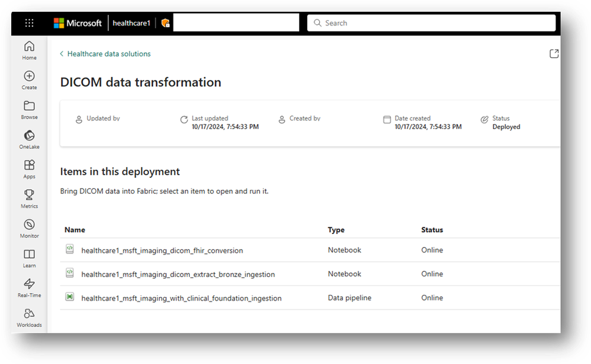Click the back chevron beside Healthcare data solutions
Image resolution: width=591 pixels, height=364 pixels.
click(62, 54)
